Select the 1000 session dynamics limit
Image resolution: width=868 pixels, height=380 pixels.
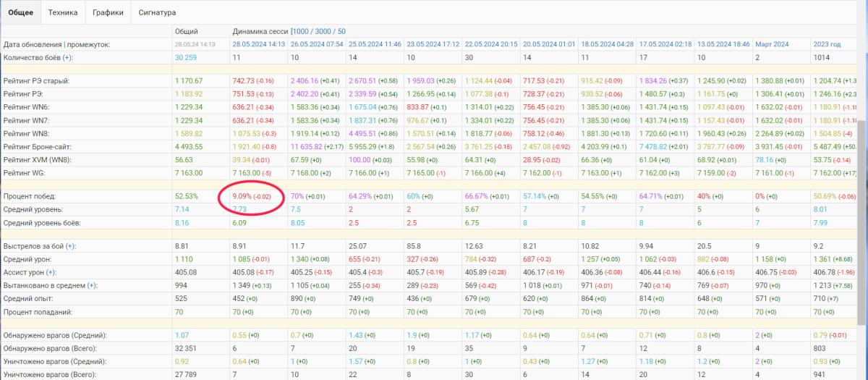tap(302, 32)
